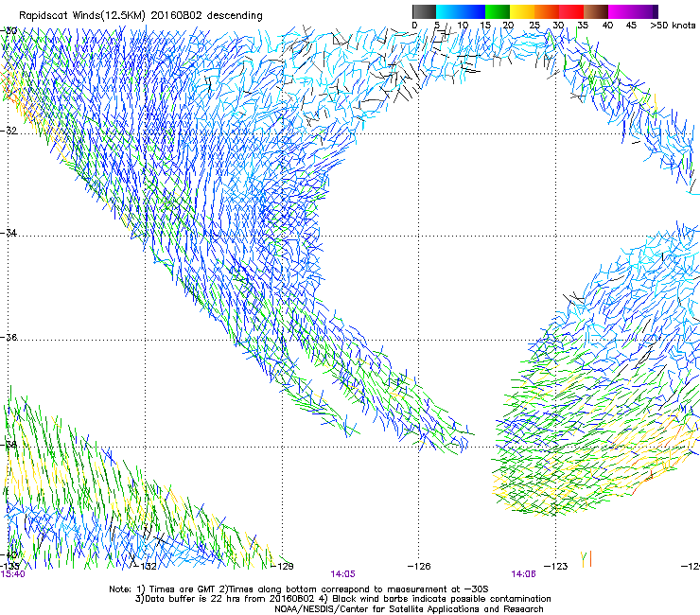Click the "-34" latitude axis label
Screen dimensions: 700x615
[9, 233]
